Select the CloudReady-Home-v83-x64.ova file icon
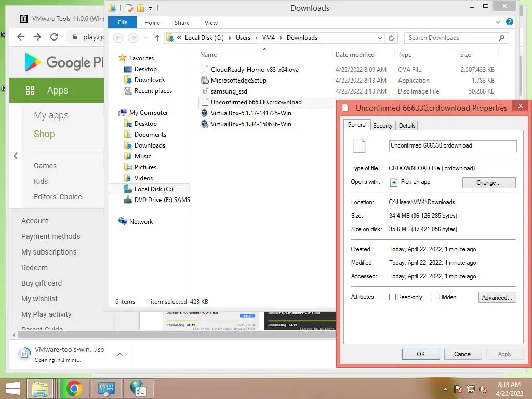The height and width of the screenshot is (399, 532). click(205, 70)
